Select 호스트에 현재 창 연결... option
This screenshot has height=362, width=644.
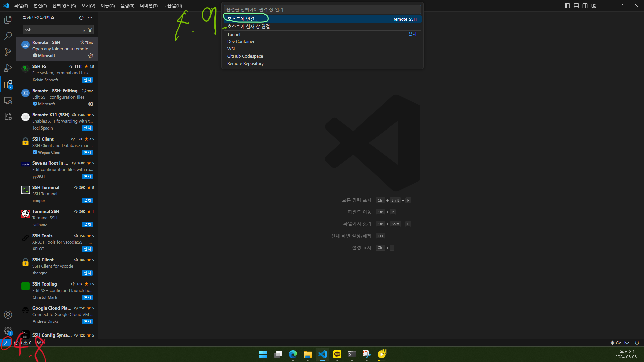(x=322, y=27)
